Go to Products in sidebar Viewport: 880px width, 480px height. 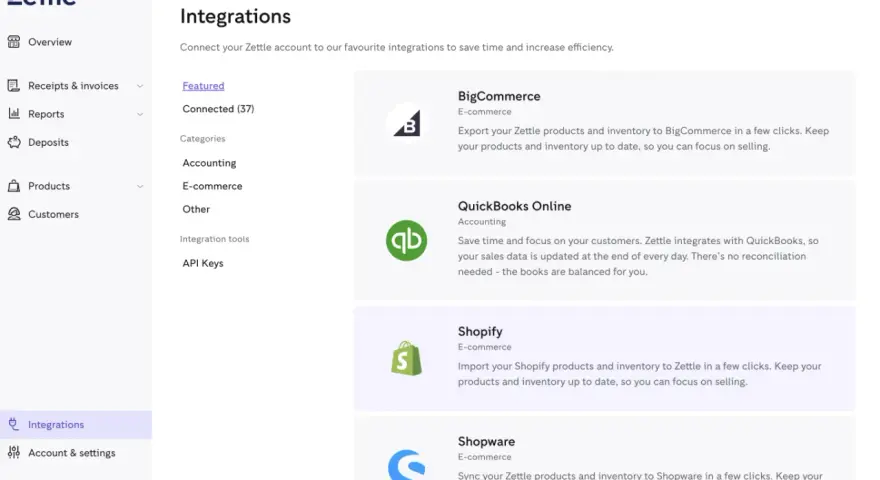49,186
